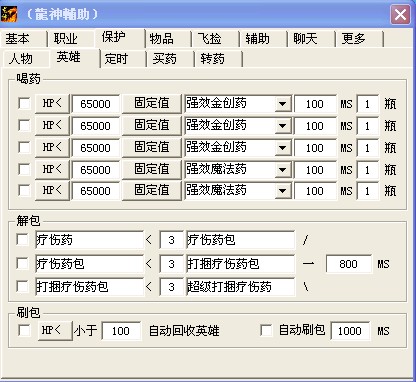Click threshold 3 field in 疗伤药 row
Screen dimensions: 416x382
coord(171,240)
